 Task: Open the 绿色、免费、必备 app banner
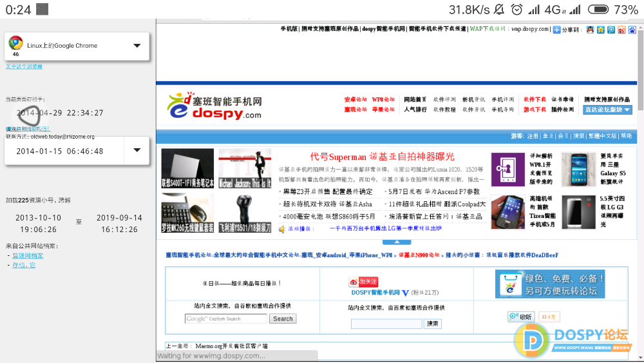point(550,284)
